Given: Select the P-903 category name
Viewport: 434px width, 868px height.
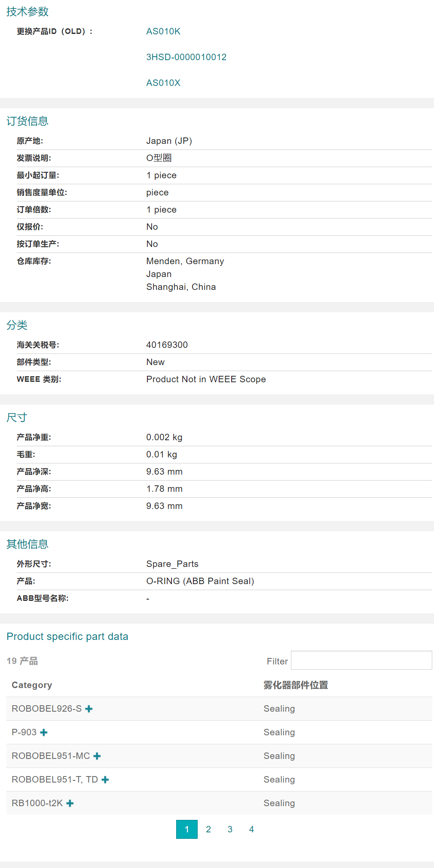Looking at the screenshot, I should point(24,732).
